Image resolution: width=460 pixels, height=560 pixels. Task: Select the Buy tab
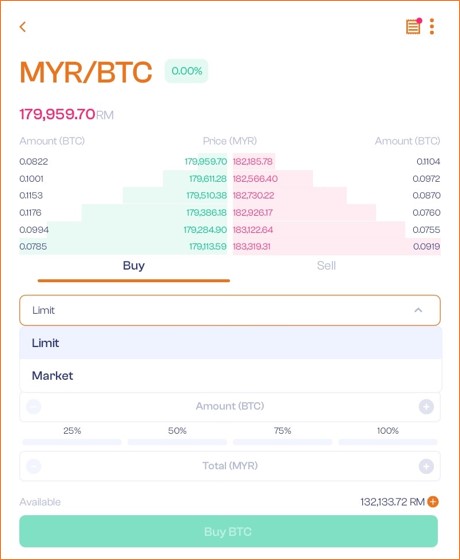tap(134, 266)
